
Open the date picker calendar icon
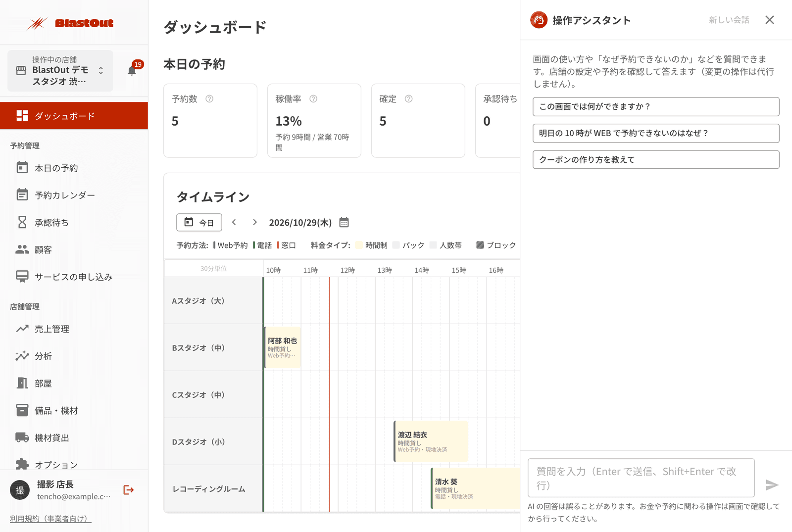[344, 222]
